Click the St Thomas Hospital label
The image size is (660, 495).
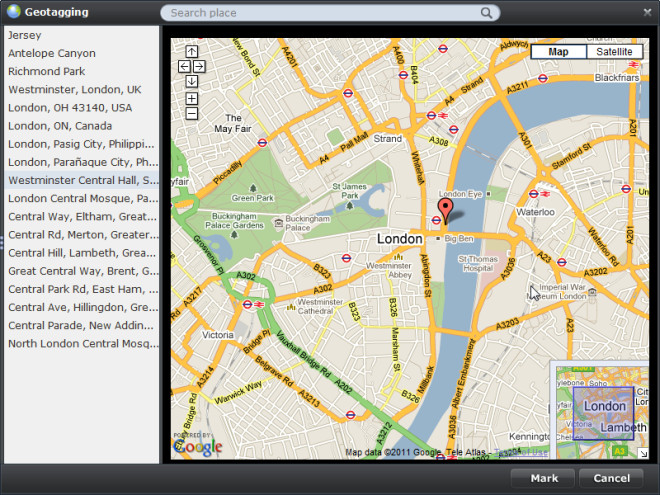point(478,263)
